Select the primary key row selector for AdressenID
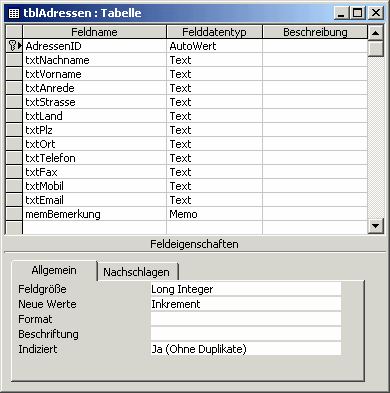 (14, 46)
